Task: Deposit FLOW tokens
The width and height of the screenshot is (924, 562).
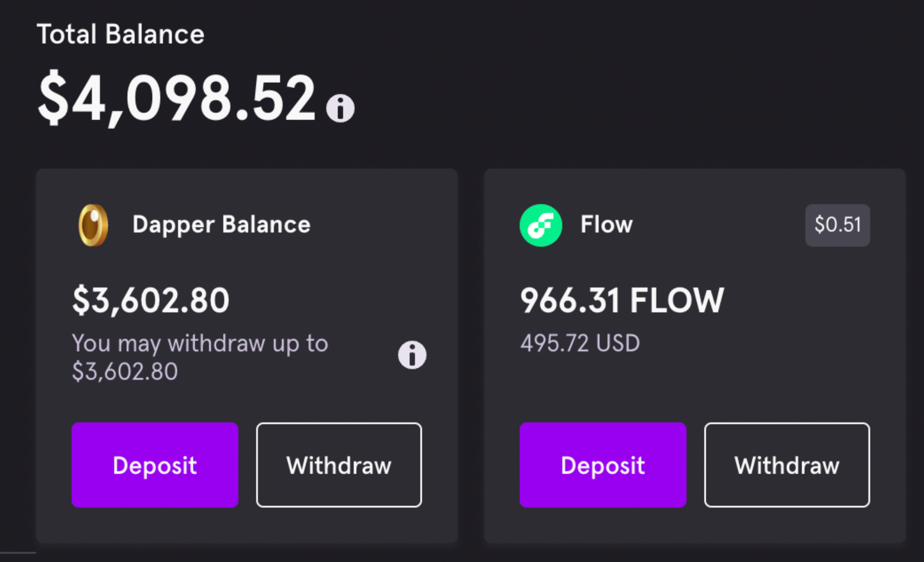Action: [603, 465]
